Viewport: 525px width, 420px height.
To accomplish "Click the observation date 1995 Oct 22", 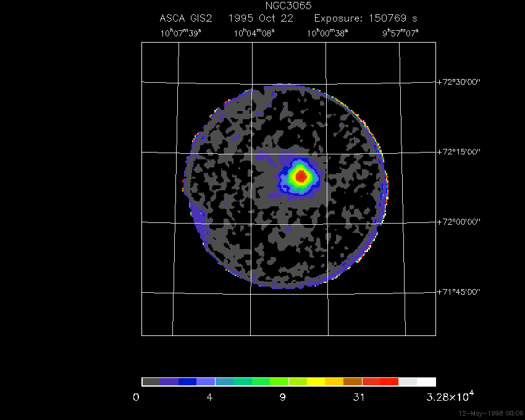I will pyautogui.click(x=261, y=18).
